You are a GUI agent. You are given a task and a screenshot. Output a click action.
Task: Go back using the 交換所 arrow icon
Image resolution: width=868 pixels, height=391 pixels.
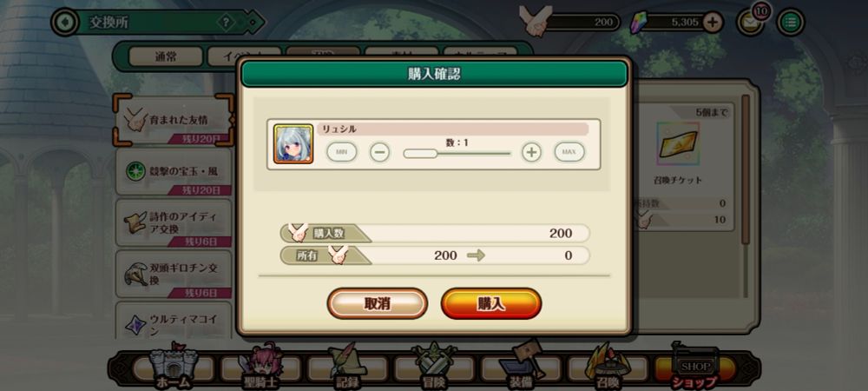pos(65,22)
